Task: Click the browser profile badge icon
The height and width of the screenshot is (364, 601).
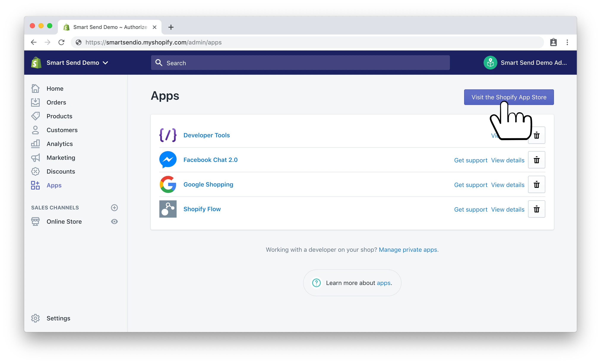Action: [554, 42]
